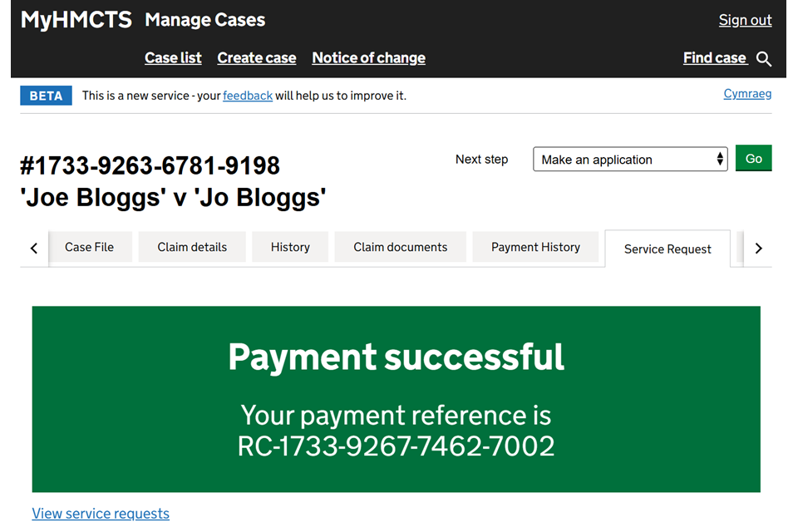Screen dimensions: 798x532
Task: Open Case list in navigation
Action: tap(173, 57)
